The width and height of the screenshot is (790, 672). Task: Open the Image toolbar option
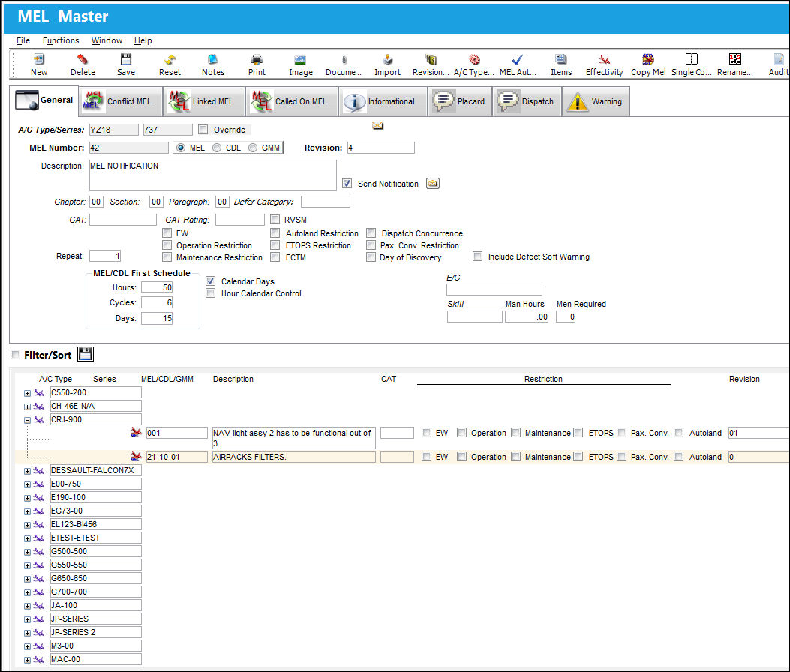pyautogui.click(x=301, y=64)
